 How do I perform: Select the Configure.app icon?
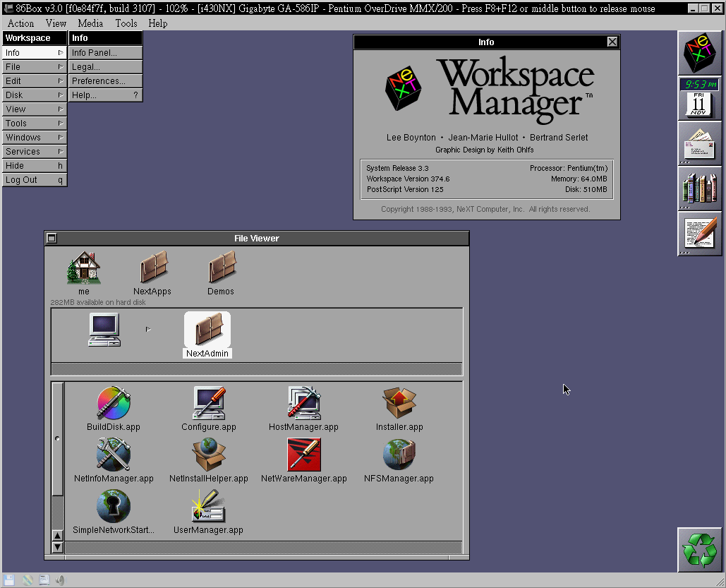[209, 402]
